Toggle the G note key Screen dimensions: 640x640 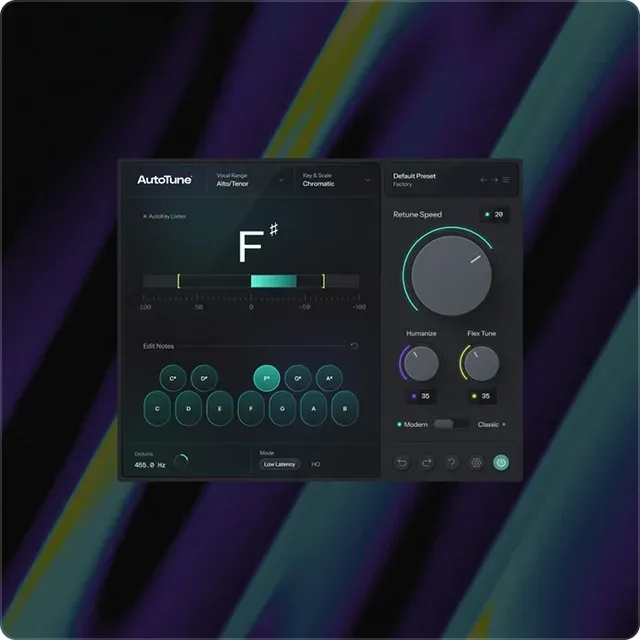point(282,409)
